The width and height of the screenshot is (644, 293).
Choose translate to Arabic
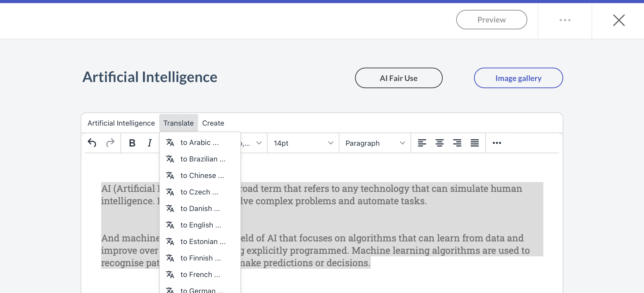[199, 142]
